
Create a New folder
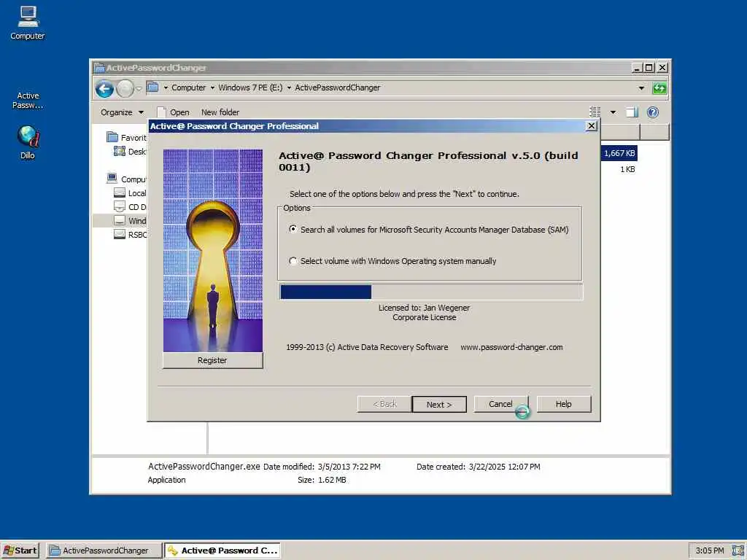click(x=220, y=112)
